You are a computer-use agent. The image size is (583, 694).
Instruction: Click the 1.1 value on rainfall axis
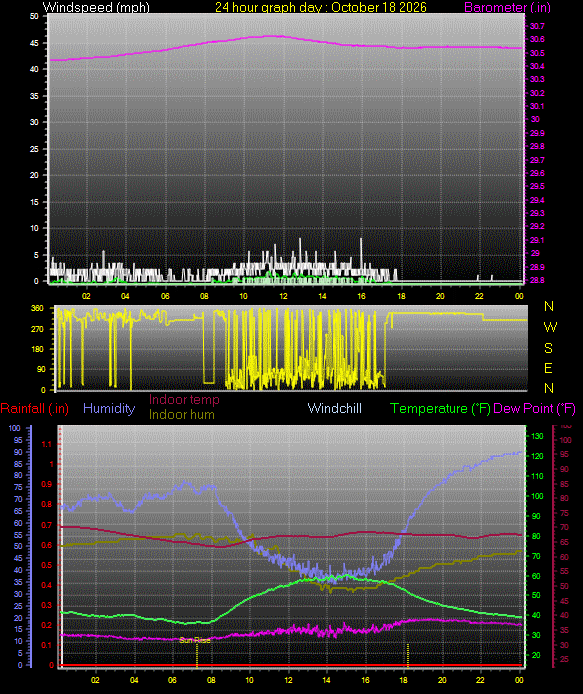pos(46,444)
